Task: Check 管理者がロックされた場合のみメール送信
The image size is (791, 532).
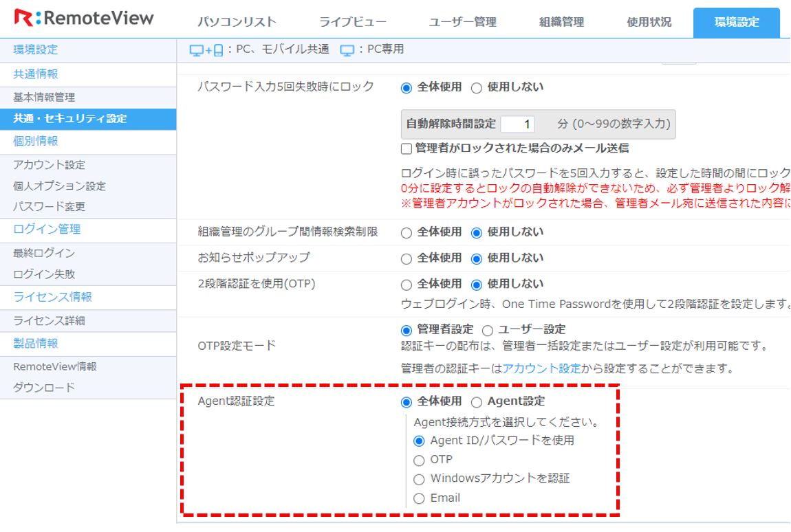Action: click(x=406, y=148)
